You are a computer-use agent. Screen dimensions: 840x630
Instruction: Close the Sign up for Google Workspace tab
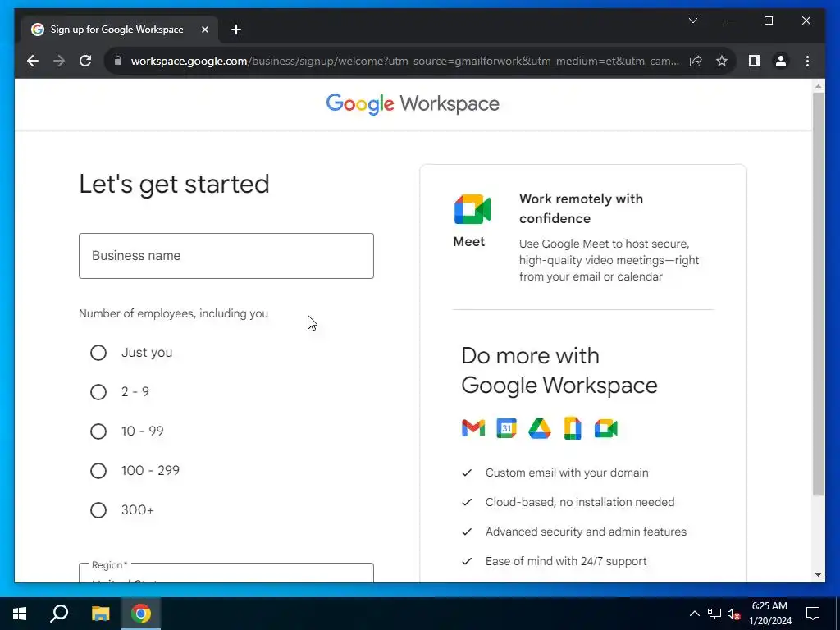[x=204, y=30]
